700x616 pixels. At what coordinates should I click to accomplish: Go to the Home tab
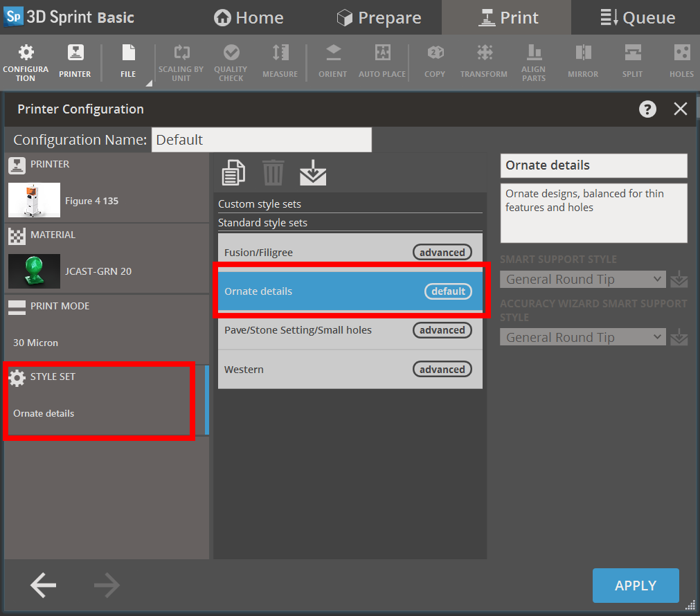pos(248,17)
